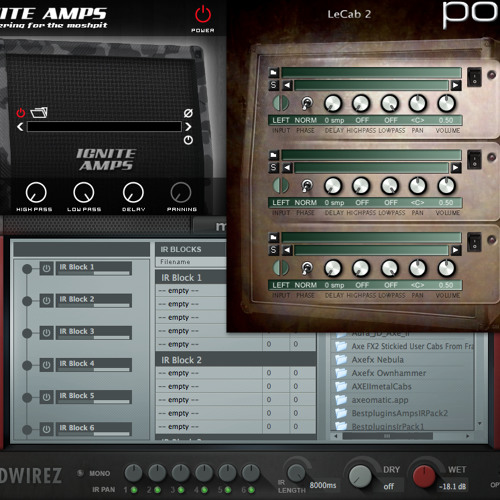The height and width of the screenshot is (500, 500).
Task: Click the red WET level knob in mixIR
Action: tap(424, 476)
